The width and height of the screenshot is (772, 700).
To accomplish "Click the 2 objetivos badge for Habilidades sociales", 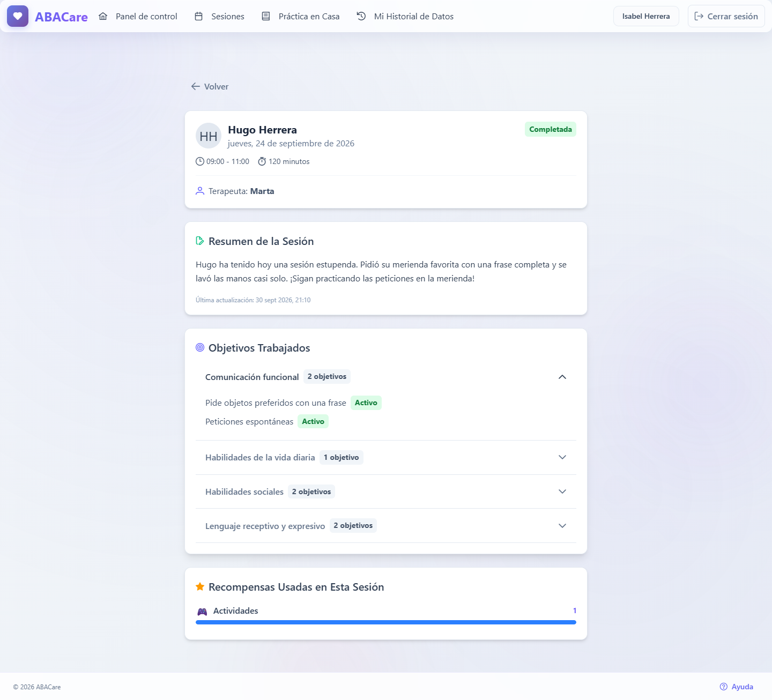I will tap(311, 492).
